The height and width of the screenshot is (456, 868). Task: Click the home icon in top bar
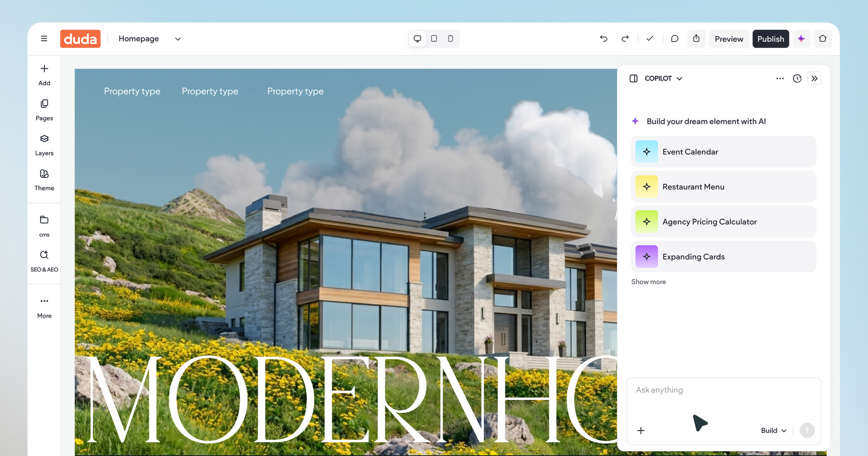(823, 39)
